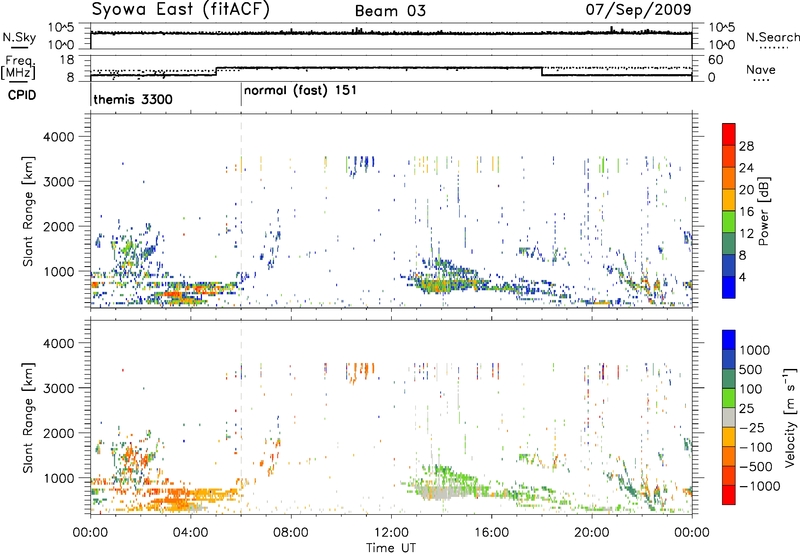Click the '12' tick on the Power colorbar
The image size is (800, 554).
tap(746, 234)
